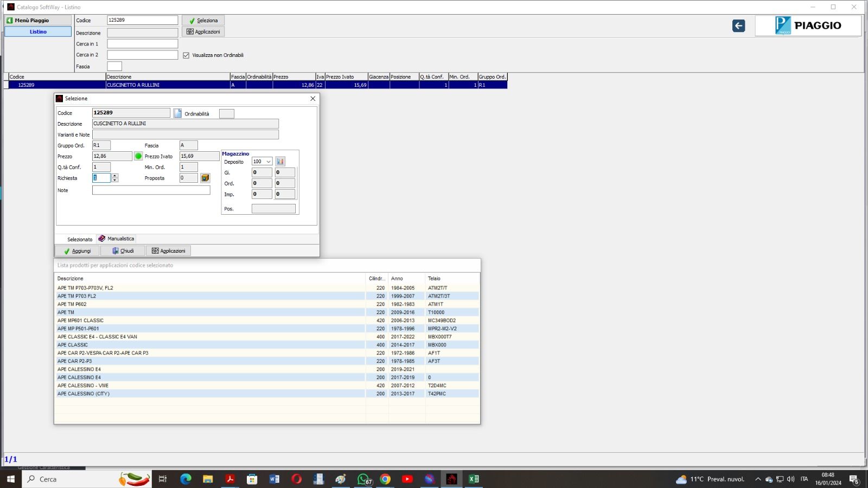Open the warehouse chart icon beside Deposito
The height and width of the screenshot is (488, 868).
coord(280,162)
